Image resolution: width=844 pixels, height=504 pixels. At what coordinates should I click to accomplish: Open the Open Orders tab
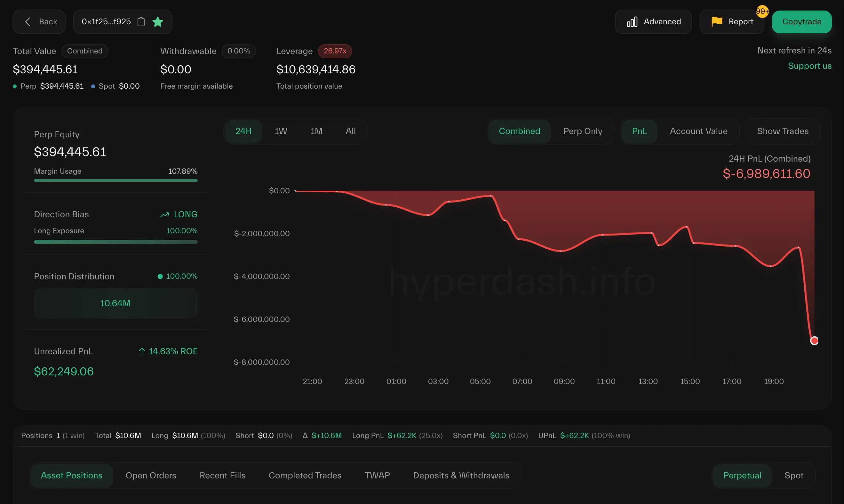click(151, 476)
